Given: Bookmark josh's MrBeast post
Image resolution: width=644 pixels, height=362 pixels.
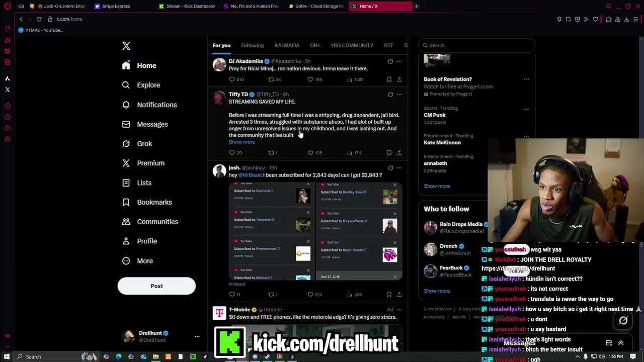Looking at the screenshot, I should tap(389, 295).
